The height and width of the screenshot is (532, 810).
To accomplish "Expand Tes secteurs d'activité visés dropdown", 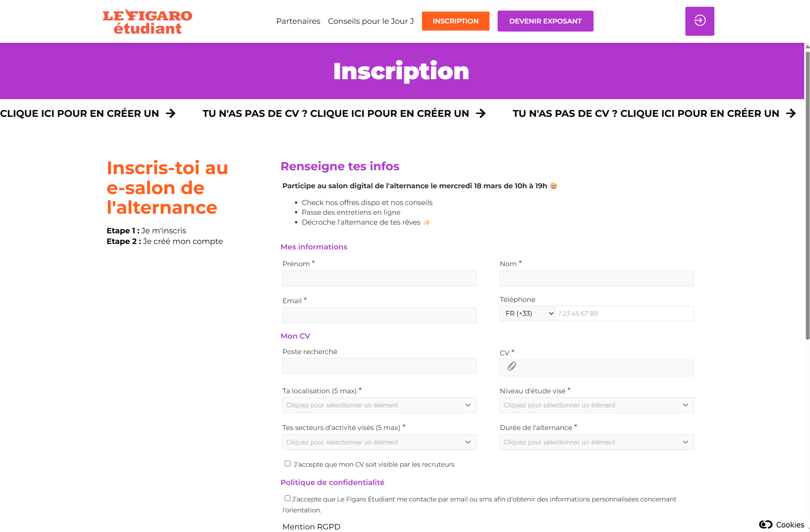I will click(x=379, y=442).
